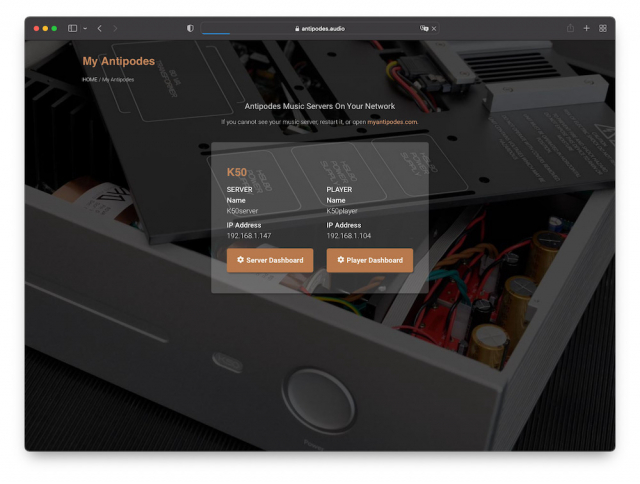Select the K50server name text
The image size is (640, 484).
click(242, 211)
